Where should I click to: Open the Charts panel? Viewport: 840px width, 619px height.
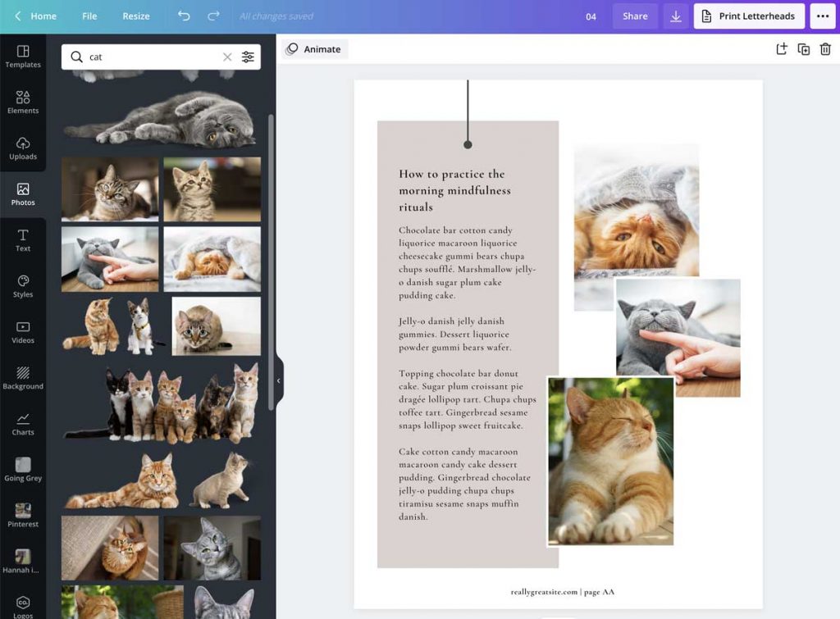coord(22,424)
